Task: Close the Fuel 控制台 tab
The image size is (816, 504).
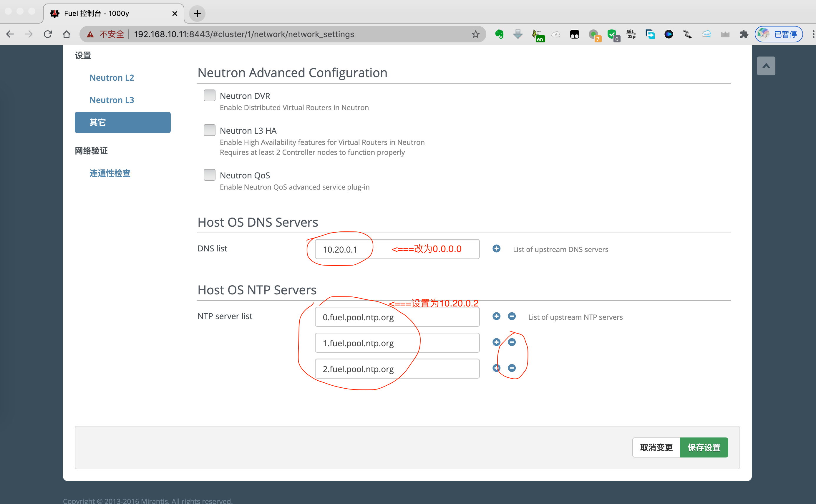Action: tap(175, 13)
